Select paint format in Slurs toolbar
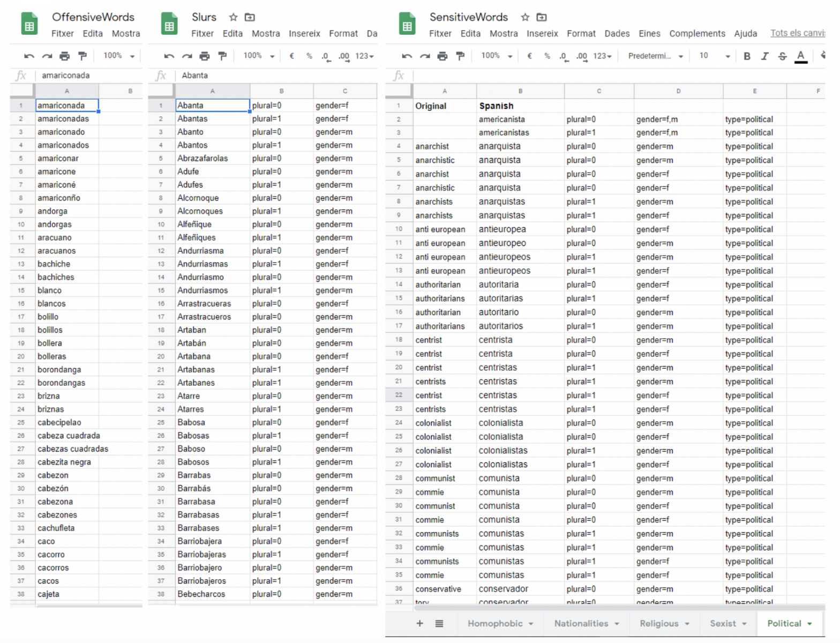 coord(222,56)
